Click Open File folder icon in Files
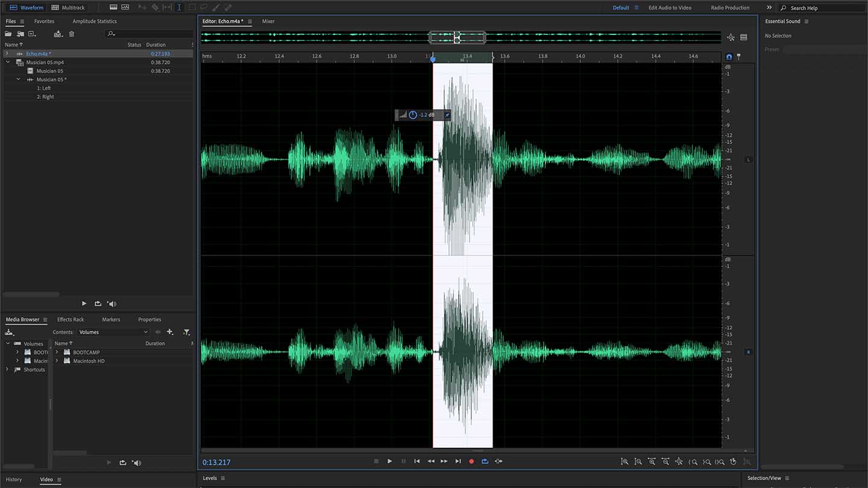Image resolution: width=868 pixels, height=488 pixels. [8, 34]
